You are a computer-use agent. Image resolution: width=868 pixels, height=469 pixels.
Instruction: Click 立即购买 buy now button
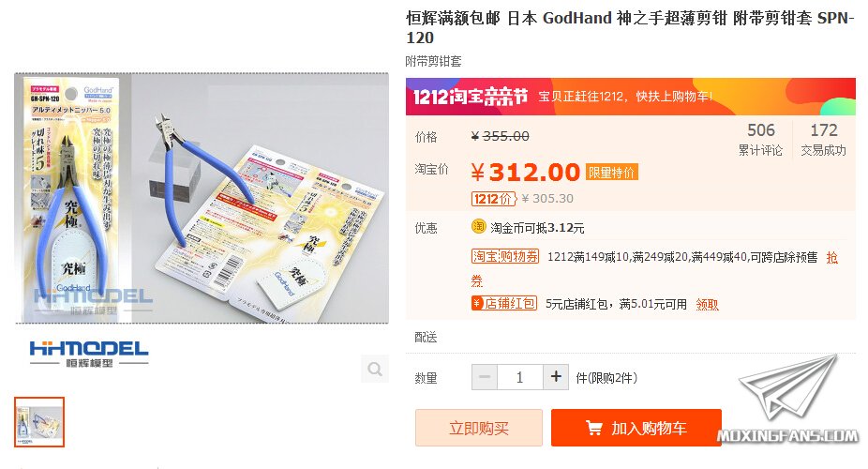pos(479,428)
